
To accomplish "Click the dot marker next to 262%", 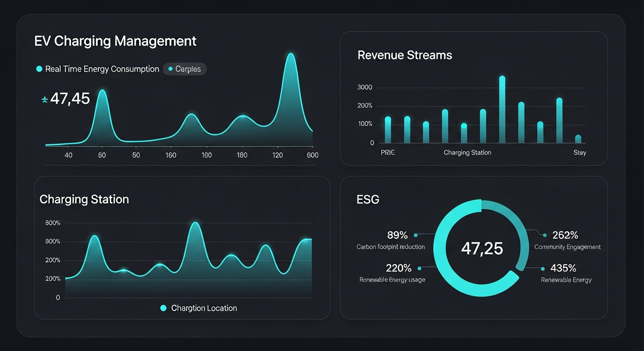I will coord(544,235).
